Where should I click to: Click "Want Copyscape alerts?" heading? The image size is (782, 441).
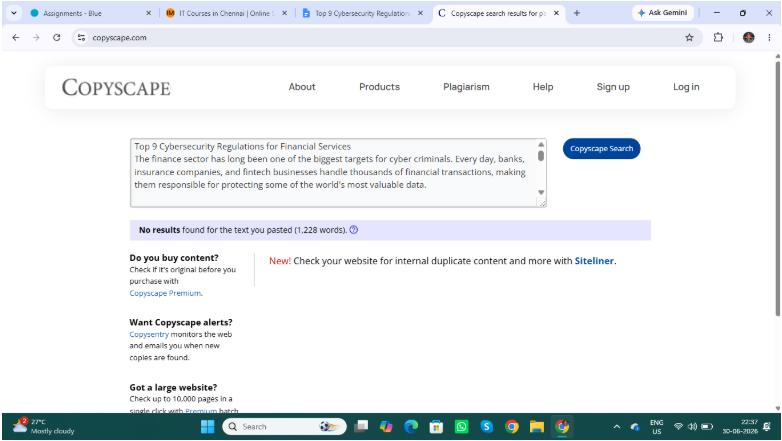click(x=181, y=322)
